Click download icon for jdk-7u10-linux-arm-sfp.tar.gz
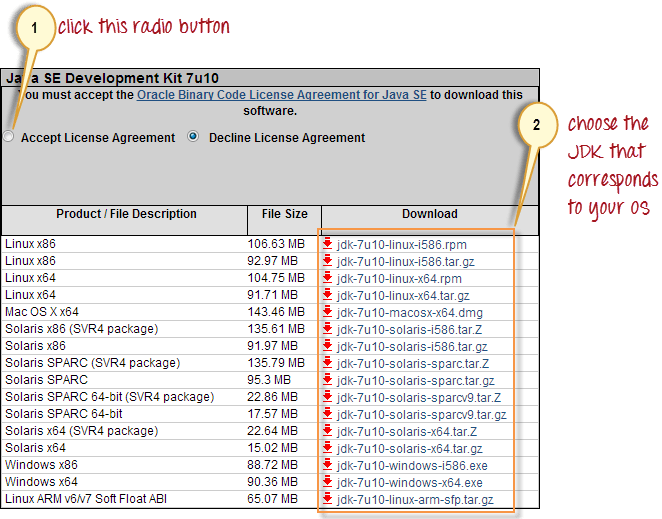662x519 pixels. 327,499
